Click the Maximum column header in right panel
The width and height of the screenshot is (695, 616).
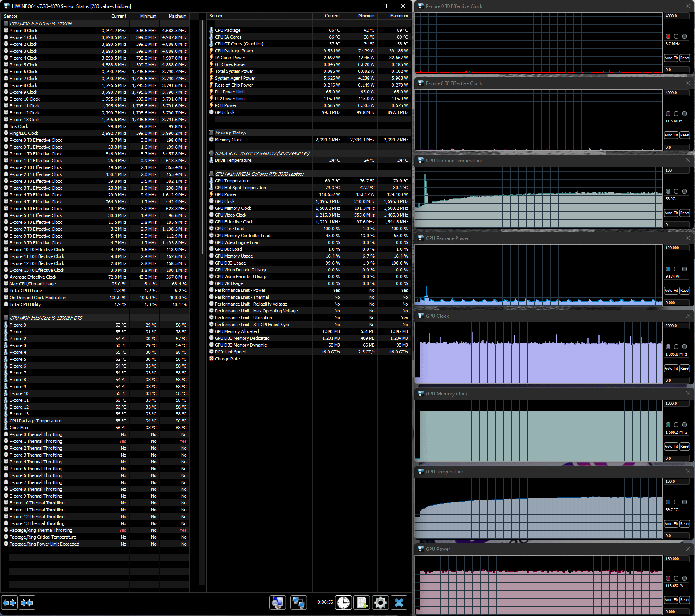click(x=394, y=16)
